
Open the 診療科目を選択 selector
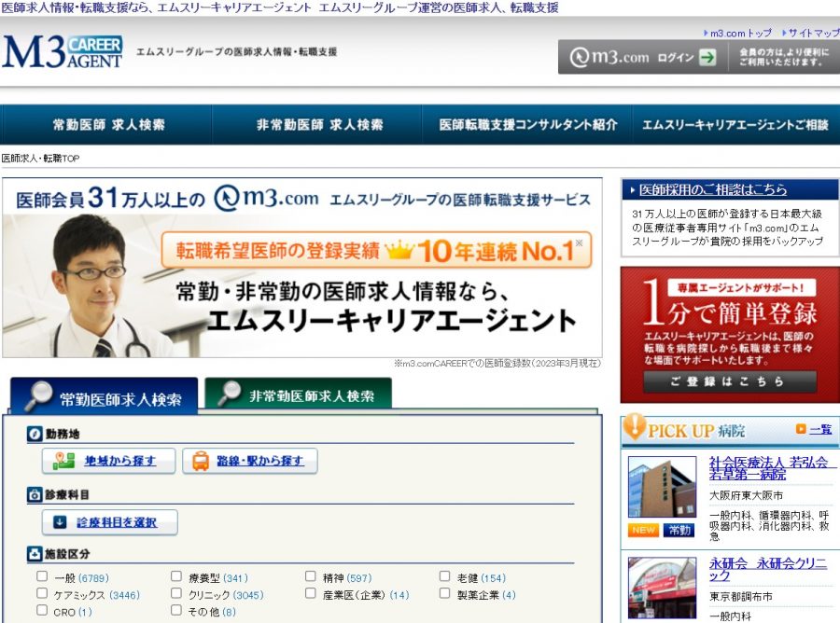(110, 522)
